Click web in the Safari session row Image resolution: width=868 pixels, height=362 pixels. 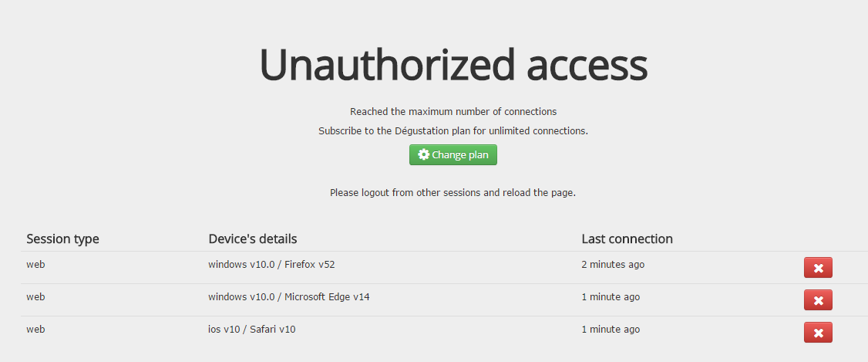click(35, 330)
